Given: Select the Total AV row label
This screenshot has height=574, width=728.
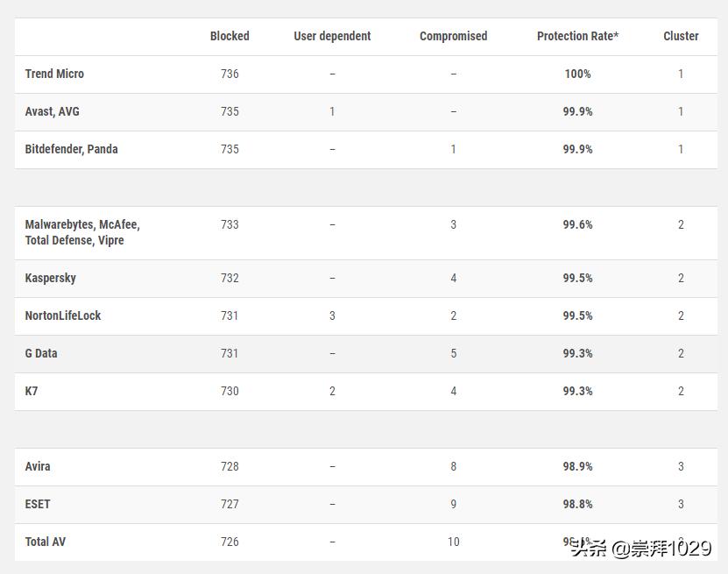Looking at the screenshot, I should pyautogui.click(x=46, y=542).
